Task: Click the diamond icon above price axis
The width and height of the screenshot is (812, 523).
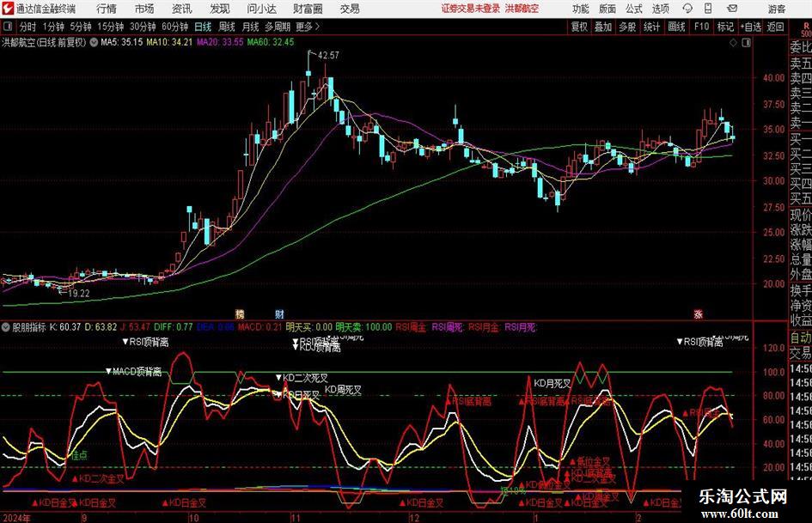Action: (x=733, y=42)
